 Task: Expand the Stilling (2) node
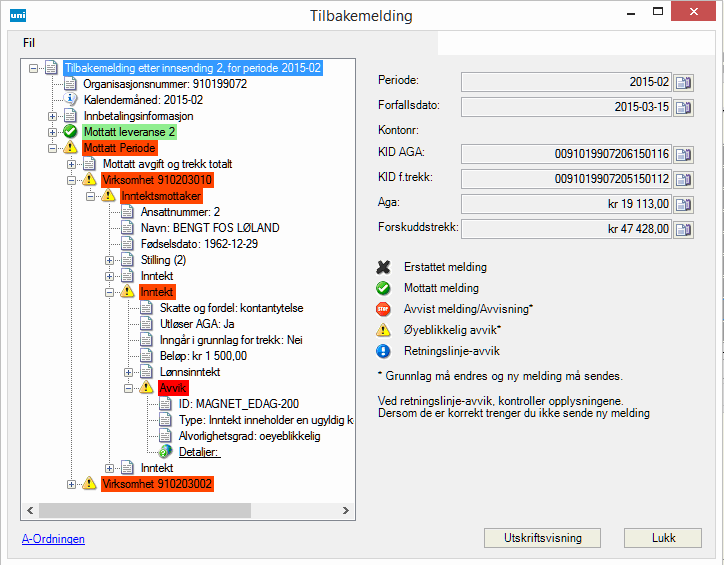109,260
